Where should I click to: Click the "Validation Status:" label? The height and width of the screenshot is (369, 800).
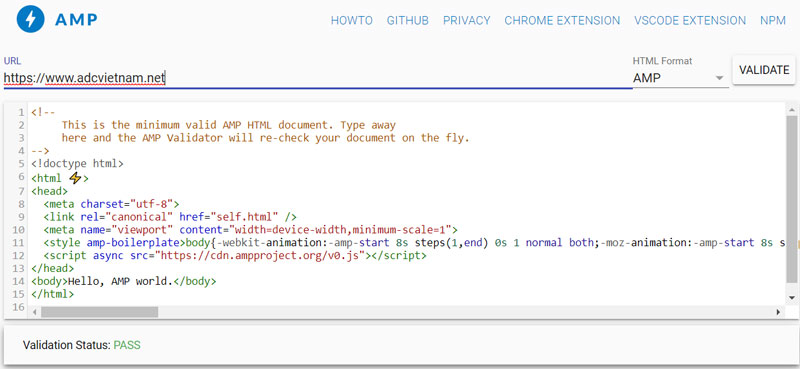click(66, 345)
